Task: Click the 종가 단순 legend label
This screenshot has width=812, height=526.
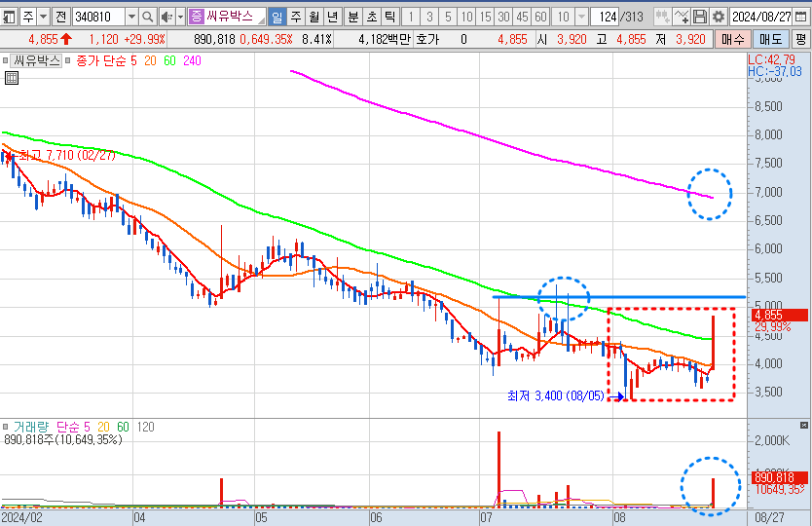Action: (101, 60)
